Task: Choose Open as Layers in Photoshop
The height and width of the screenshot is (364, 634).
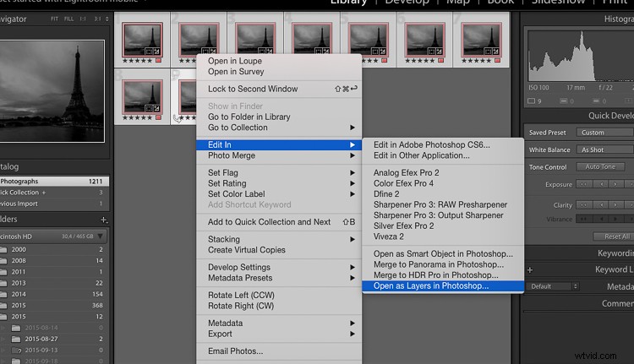Action: pyautogui.click(x=431, y=286)
